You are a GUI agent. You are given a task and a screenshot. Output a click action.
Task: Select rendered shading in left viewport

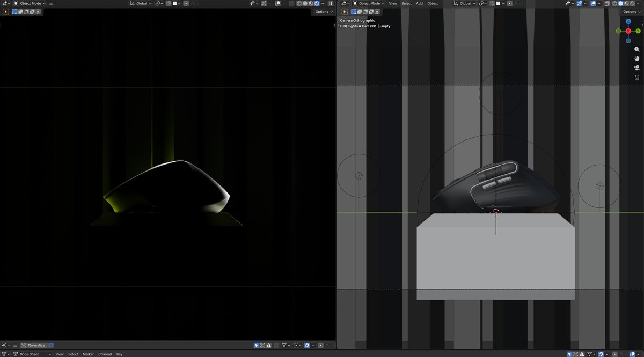point(317,3)
